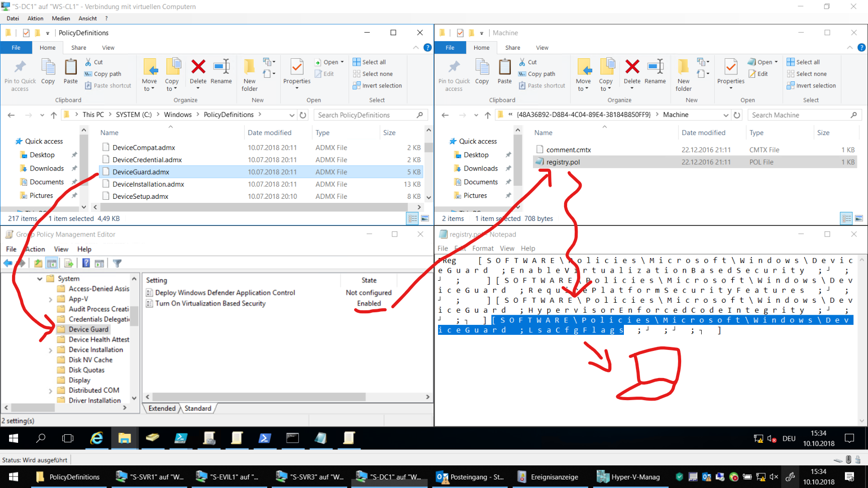Click Pin to Quick access in PolicyDefinitions
Image resolution: width=868 pixels, height=488 pixels.
click(x=20, y=75)
